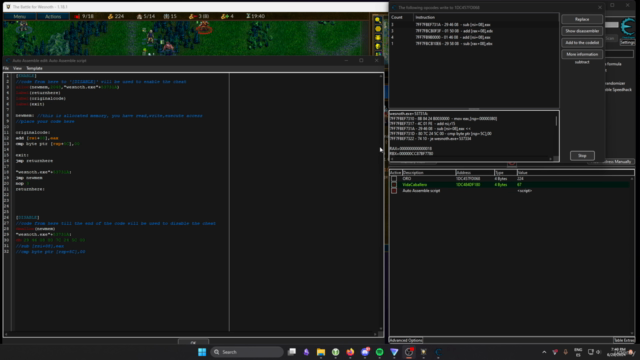Open the Wesnoth Actions menu

coord(53,16)
